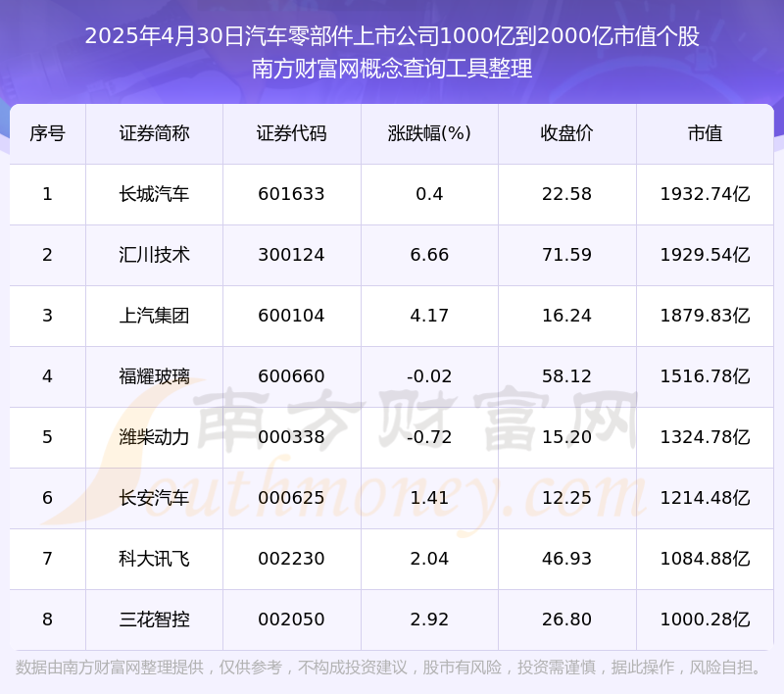This screenshot has height=694, width=784.
Task: Click stock code 600660
Action: pyautogui.click(x=291, y=376)
